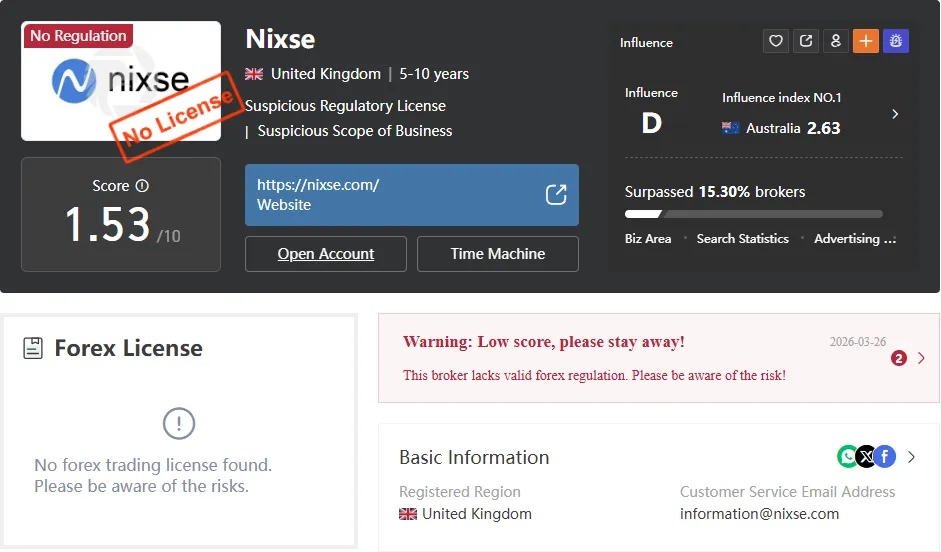Click the Nixse logo thumbnail

121,81
